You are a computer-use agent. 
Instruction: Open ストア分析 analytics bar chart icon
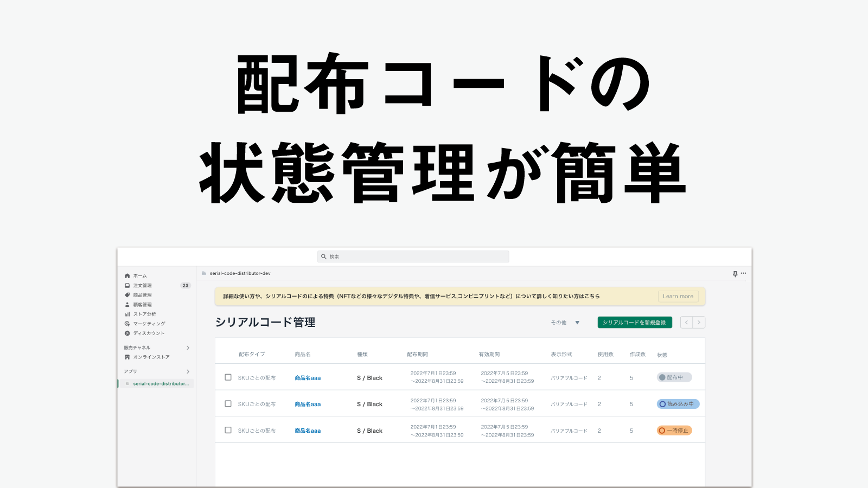126,314
